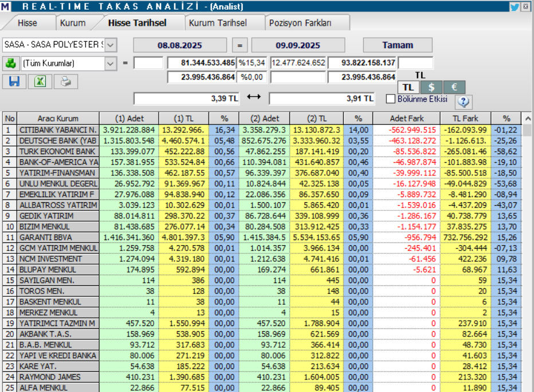Swap dates with the double arrow icon
Screen dimensions: 534x392
[x=254, y=97]
